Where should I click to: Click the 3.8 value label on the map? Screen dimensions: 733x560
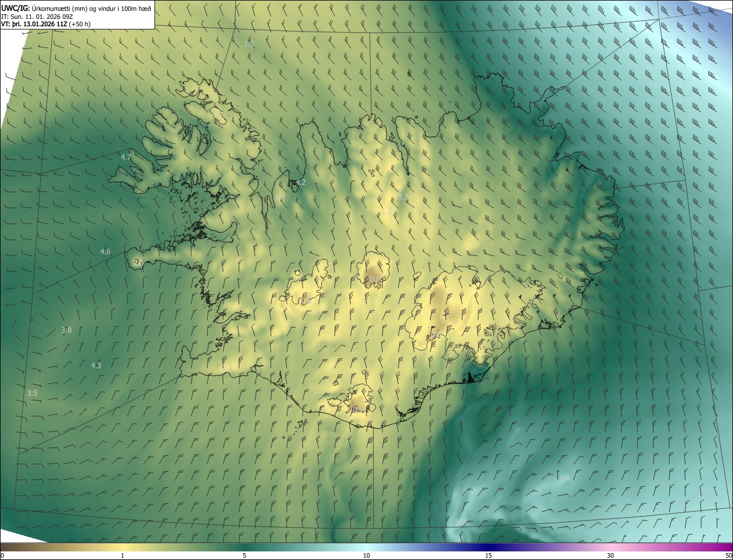coord(66,330)
